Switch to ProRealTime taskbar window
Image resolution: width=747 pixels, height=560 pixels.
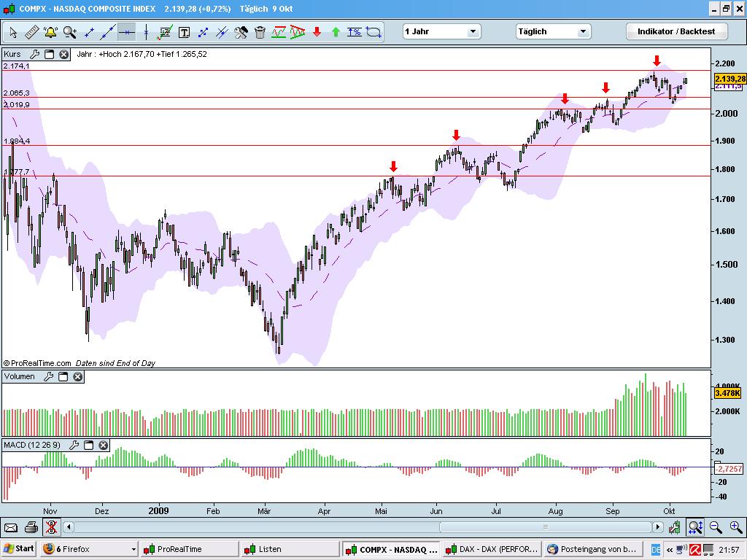coord(189,549)
